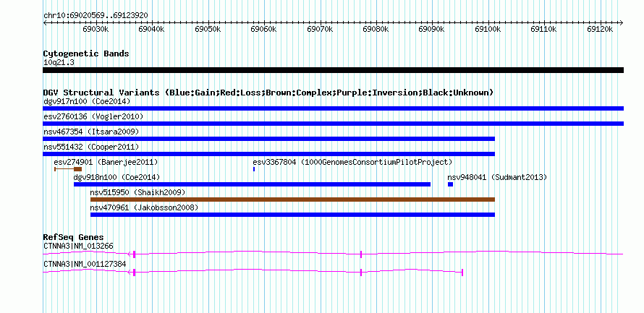Select the blue nsv551432 gain bar
Image resolution: width=644 pixels, height=313 pixels.
pyautogui.click(x=268, y=154)
